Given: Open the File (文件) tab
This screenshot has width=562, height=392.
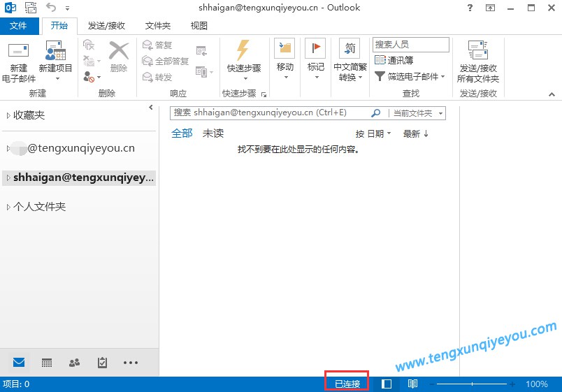Looking at the screenshot, I should pyautogui.click(x=19, y=25).
